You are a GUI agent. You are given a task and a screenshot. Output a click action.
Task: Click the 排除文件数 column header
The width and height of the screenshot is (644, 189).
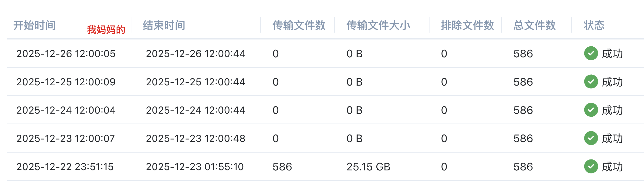(x=467, y=25)
